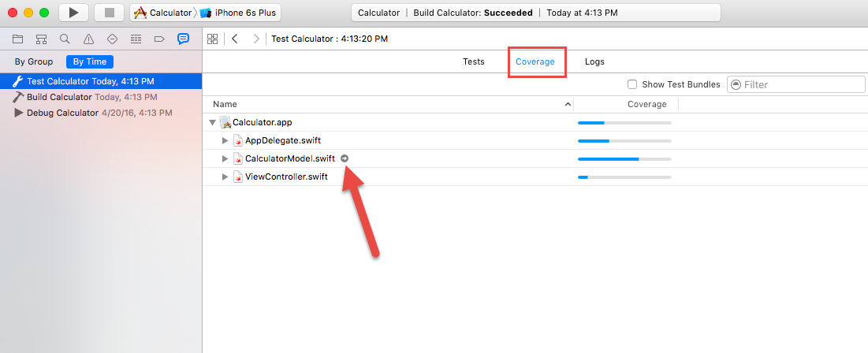Run the Calculator scheme with Play button
Screen dimensions: 868x353
[x=73, y=12]
